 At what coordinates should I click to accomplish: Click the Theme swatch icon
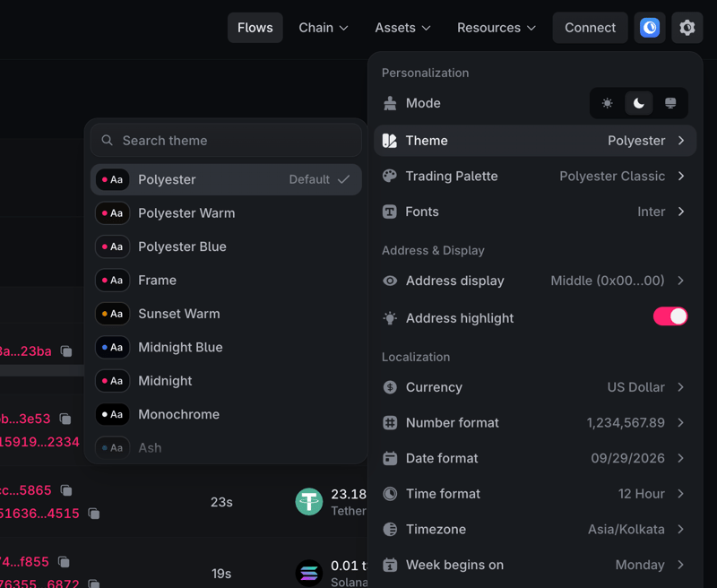pos(390,141)
